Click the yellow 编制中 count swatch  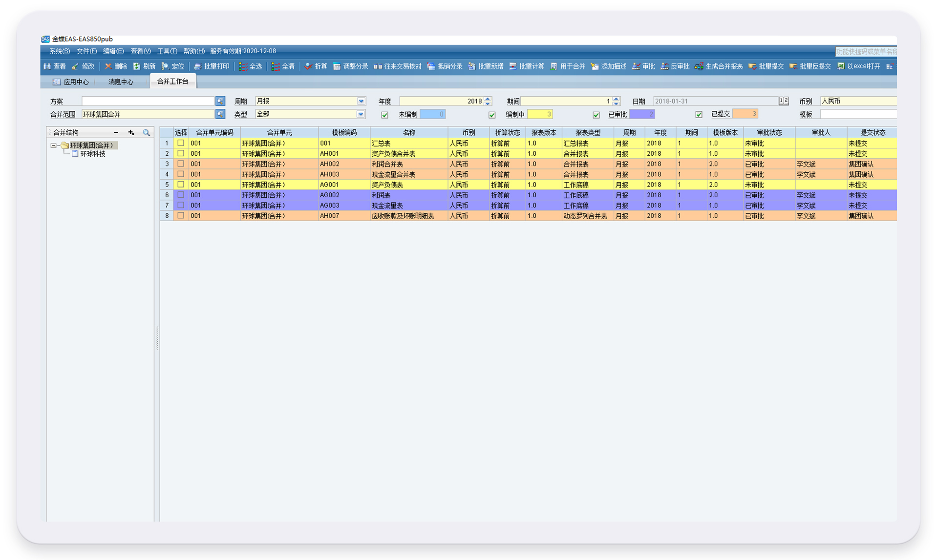click(x=540, y=114)
